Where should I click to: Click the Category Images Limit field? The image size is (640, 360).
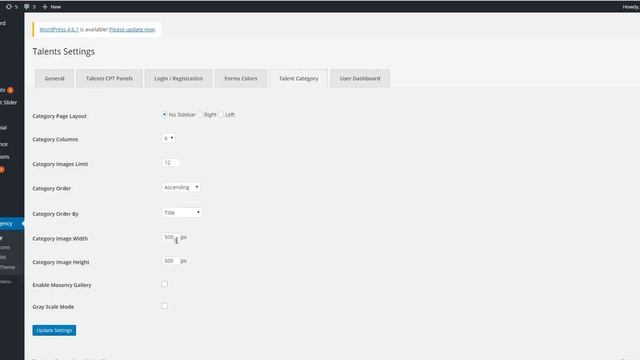[171, 163]
